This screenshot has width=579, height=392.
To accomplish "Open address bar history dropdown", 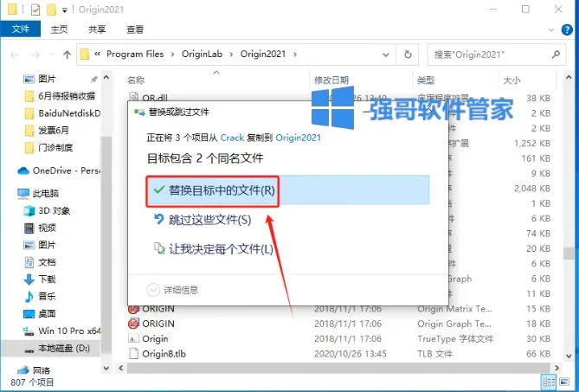I will (x=385, y=55).
